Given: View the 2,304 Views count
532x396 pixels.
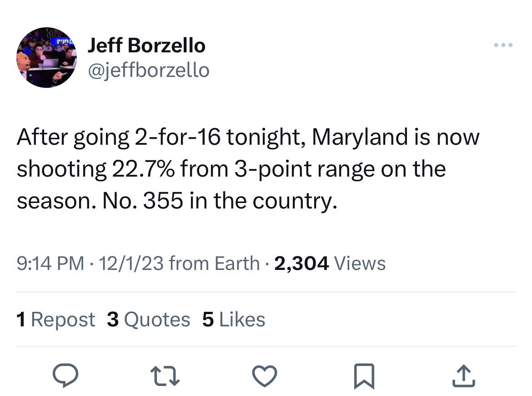Looking at the screenshot, I should [x=330, y=263].
